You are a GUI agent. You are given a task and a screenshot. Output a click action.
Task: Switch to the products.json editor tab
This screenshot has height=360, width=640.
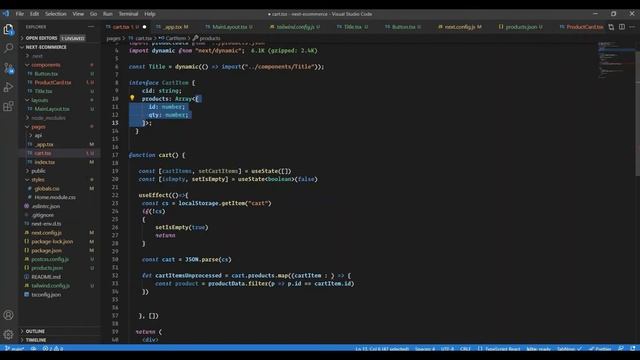pyautogui.click(x=521, y=27)
